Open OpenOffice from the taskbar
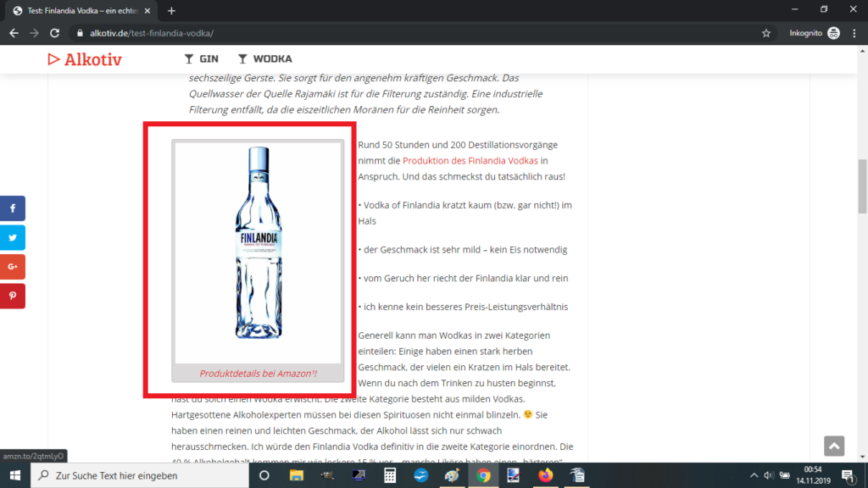The height and width of the screenshot is (488, 868). [420, 475]
